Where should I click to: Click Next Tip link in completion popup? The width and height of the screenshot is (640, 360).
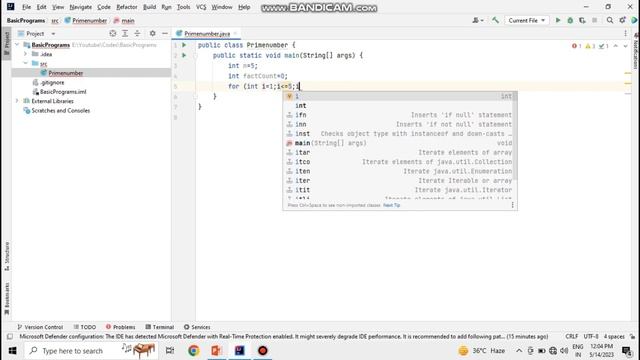[391, 205]
